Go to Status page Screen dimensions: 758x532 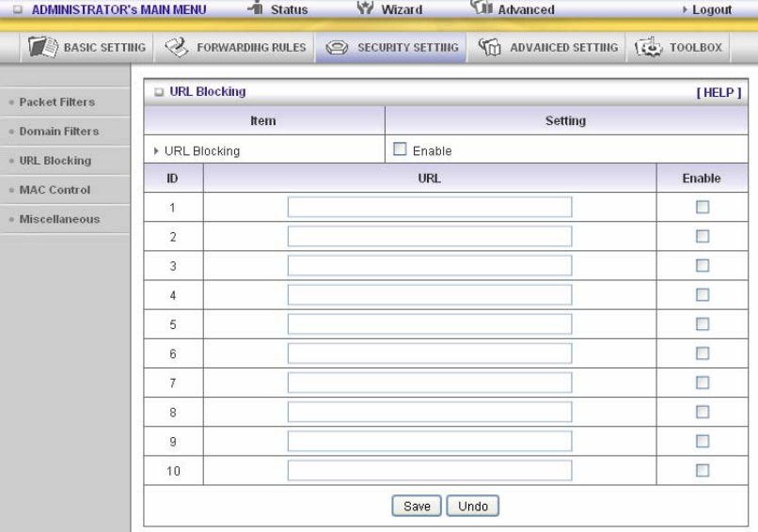289,9
